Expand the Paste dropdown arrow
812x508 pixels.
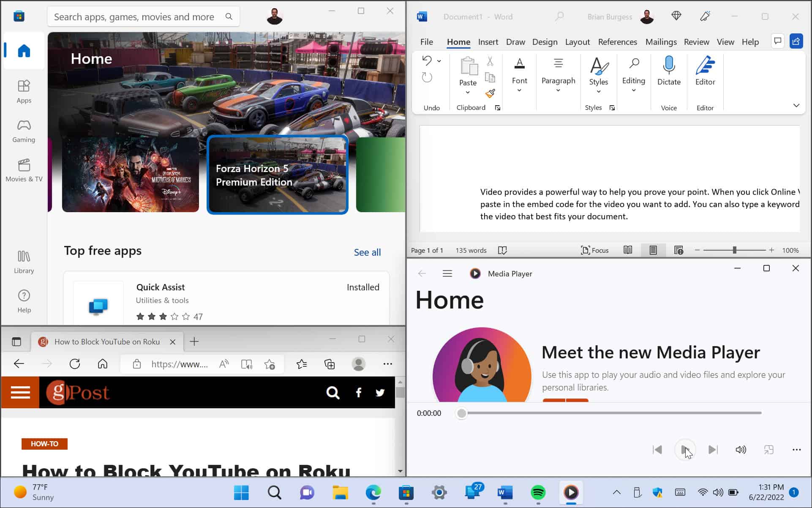click(468, 93)
